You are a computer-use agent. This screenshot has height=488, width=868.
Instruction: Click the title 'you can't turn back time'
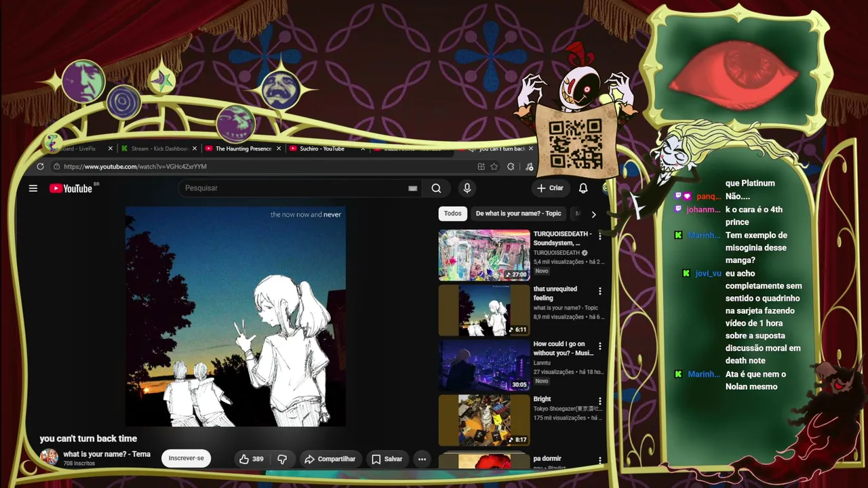(88, 439)
